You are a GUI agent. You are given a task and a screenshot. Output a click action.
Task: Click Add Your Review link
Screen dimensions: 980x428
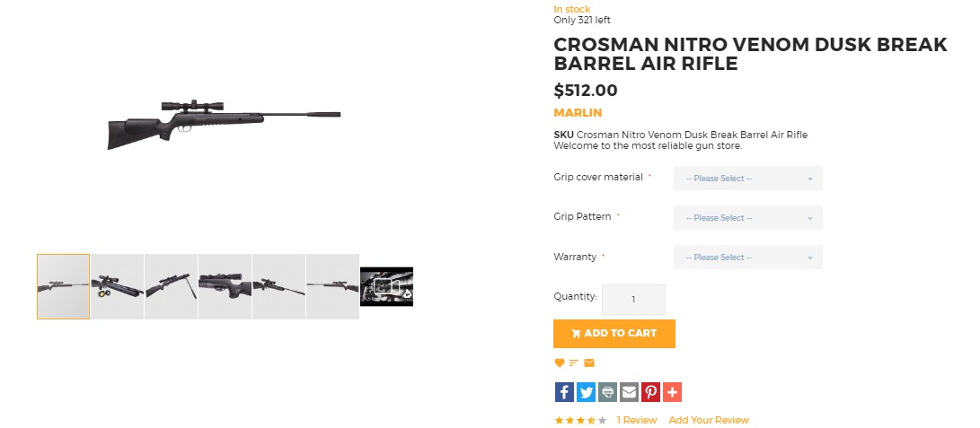pos(709,420)
